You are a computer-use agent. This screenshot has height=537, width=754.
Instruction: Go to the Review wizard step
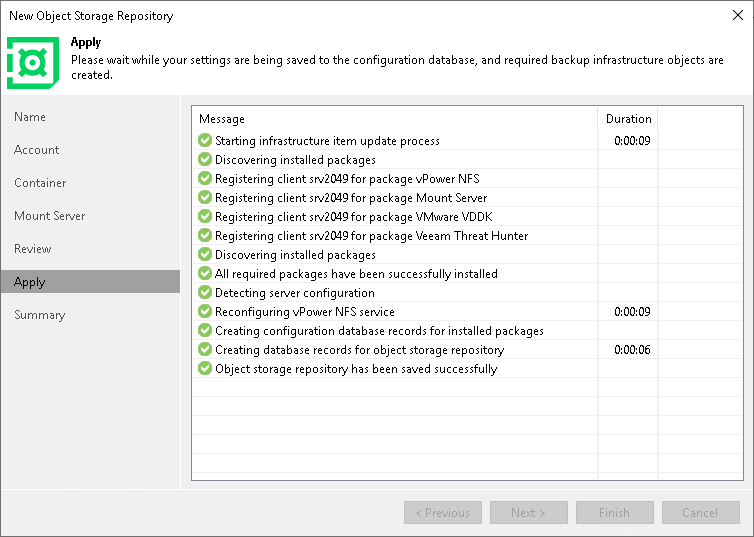tap(32, 249)
